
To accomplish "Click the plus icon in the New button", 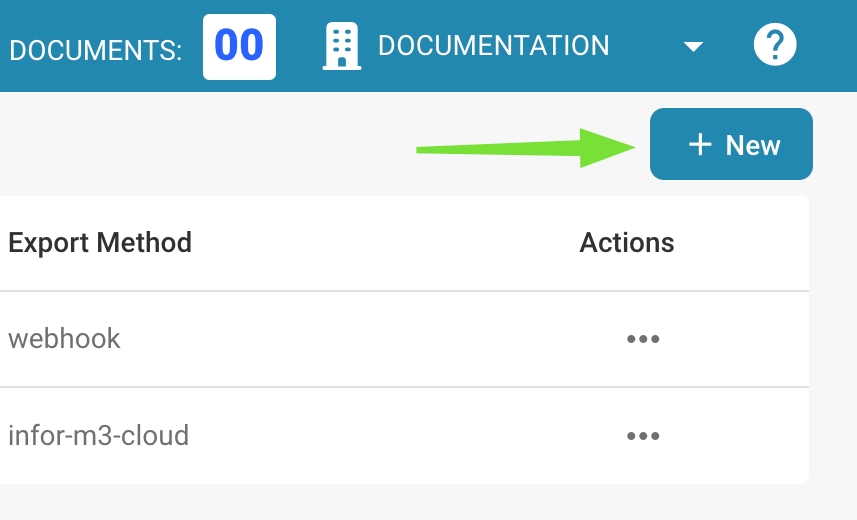I will [x=700, y=145].
